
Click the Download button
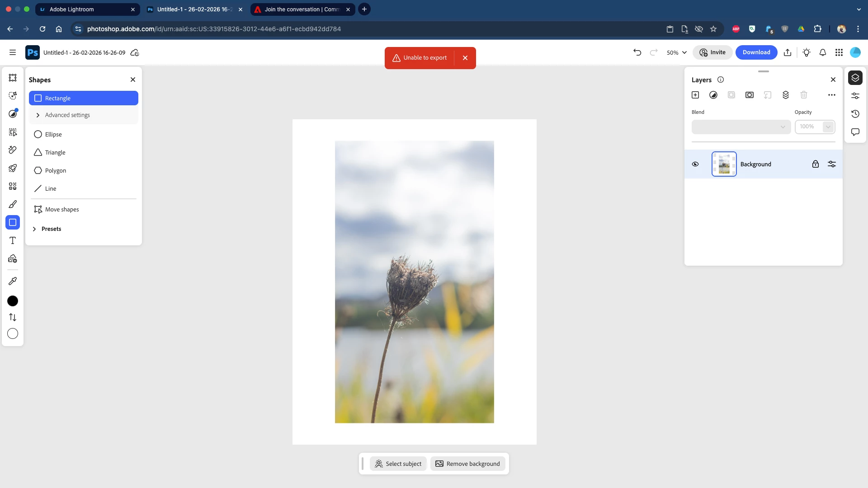pyautogui.click(x=756, y=52)
